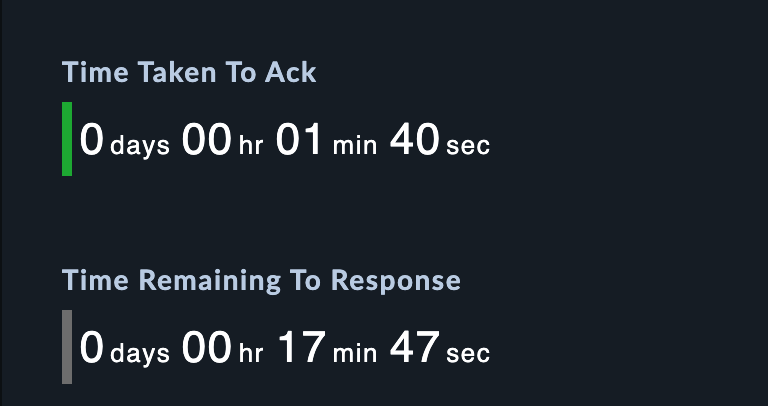Open the Time Remaining To Response title

click(261, 280)
